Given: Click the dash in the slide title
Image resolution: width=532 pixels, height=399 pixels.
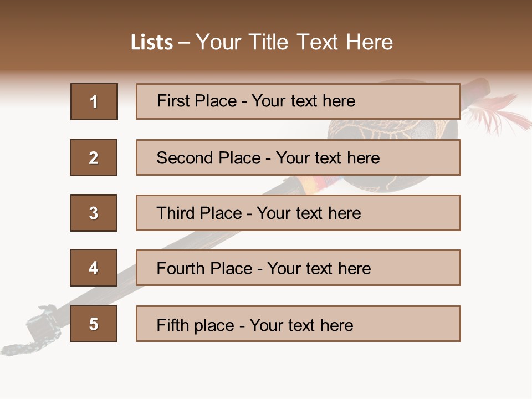Looking at the screenshot, I should coord(184,43).
